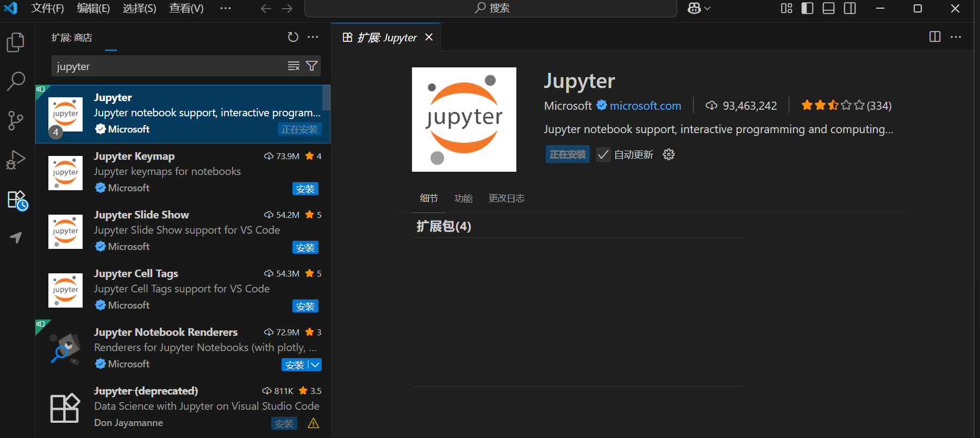
Task: Clear extensions search results
Action: click(294, 66)
